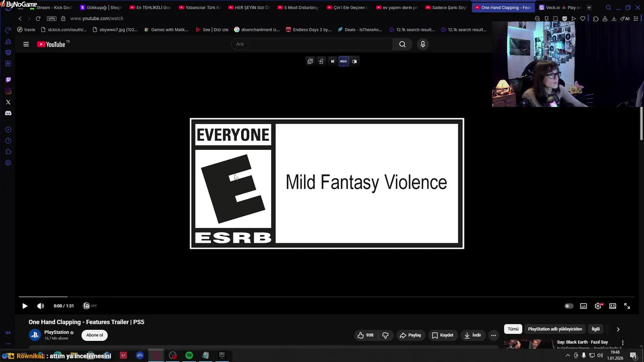
Task: Focus the YouTube 'Ara' search field
Action: pyautogui.click(x=312, y=44)
